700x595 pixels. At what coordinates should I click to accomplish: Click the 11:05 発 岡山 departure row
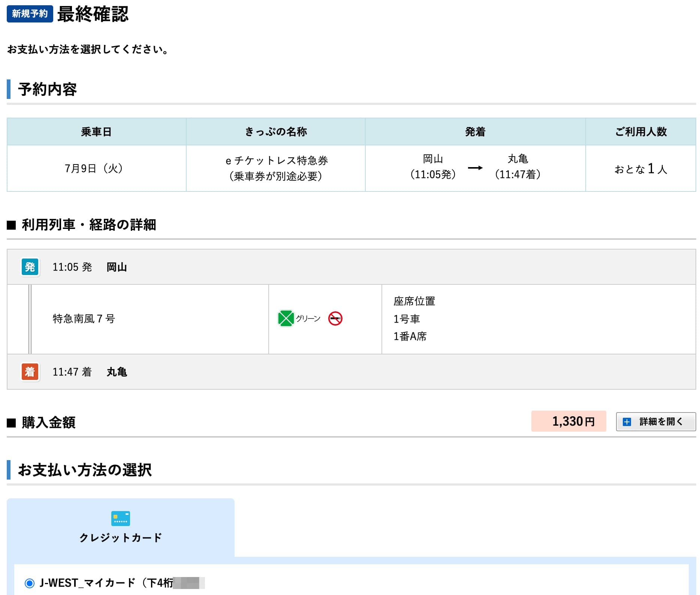(x=351, y=267)
